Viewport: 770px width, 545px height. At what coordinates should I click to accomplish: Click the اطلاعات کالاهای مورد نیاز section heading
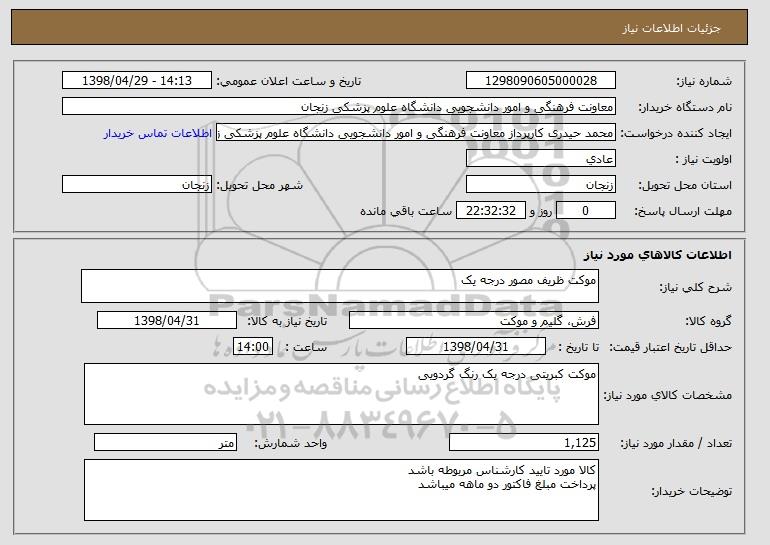tap(658, 255)
